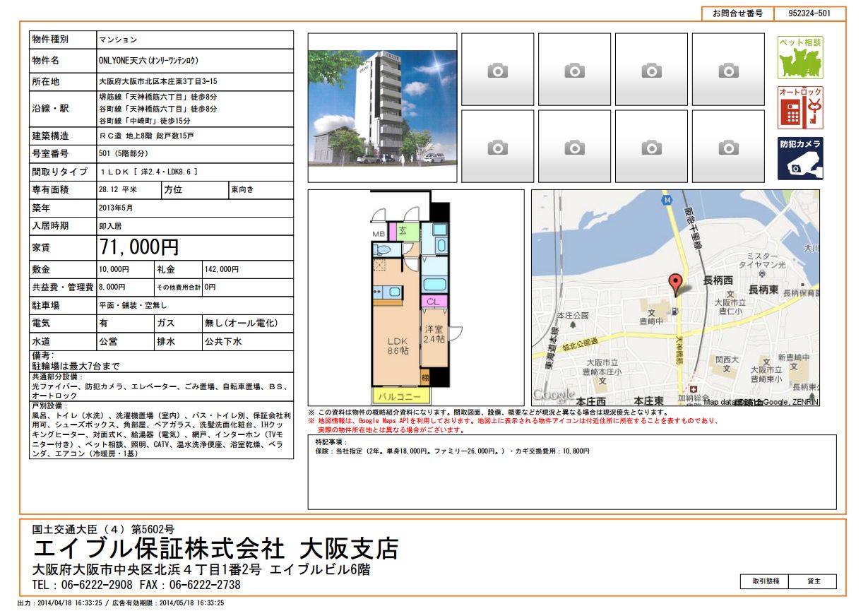Click 谷町線「天神橋筋六丁目」徒歩8分 line
This screenshot has height=611, width=868.
(x=157, y=109)
